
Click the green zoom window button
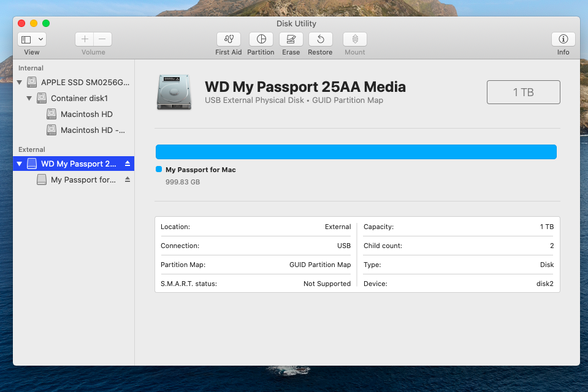(46, 23)
